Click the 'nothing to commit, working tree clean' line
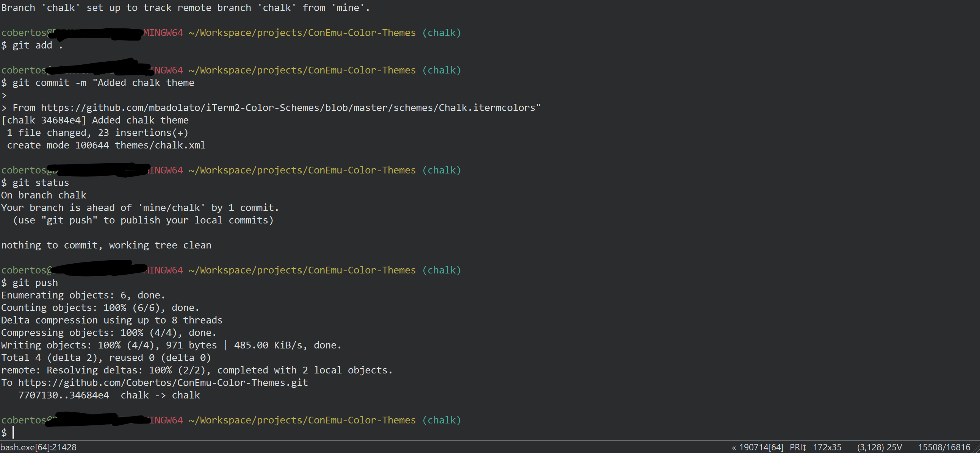The width and height of the screenshot is (980, 453). 106,245
